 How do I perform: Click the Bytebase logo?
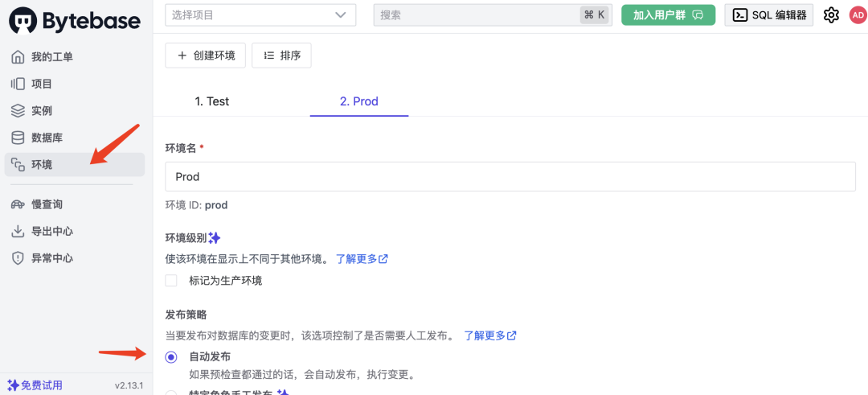(x=75, y=20)
